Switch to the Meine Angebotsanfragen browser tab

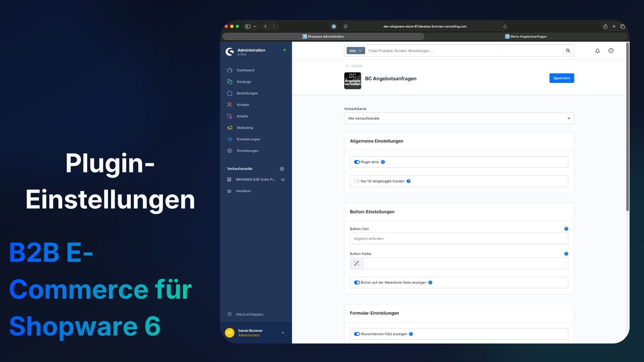(x=526, y=37)
